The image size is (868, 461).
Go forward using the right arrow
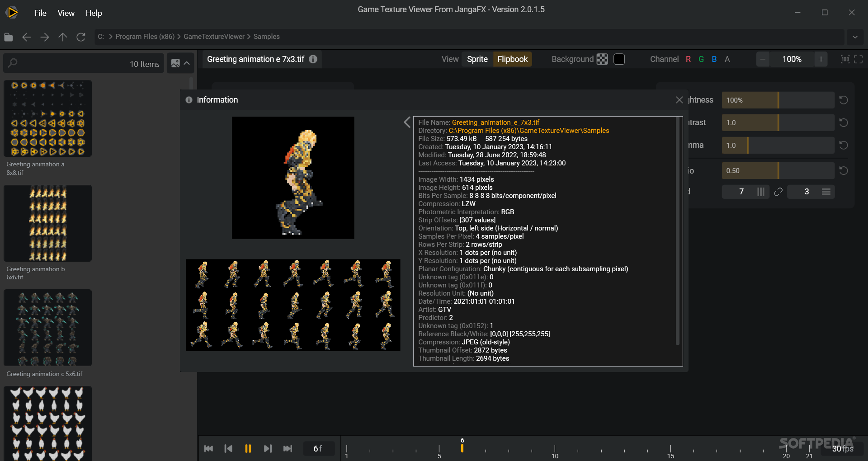(45, 37)
